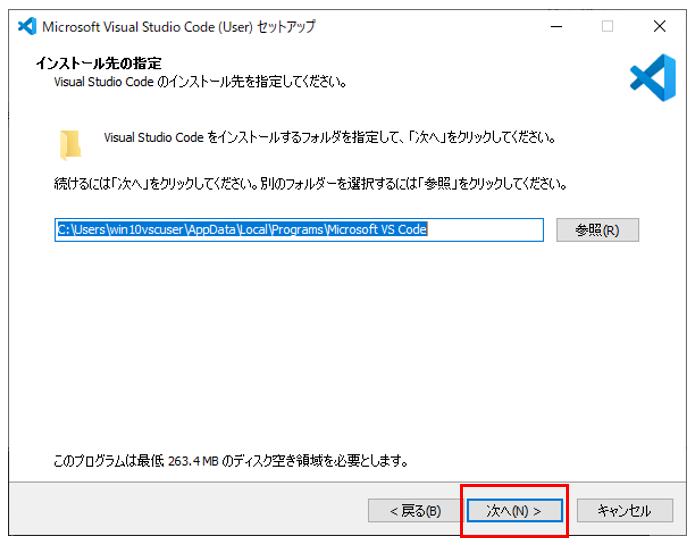Click the 次へ(N) next button
The image size is (696, 547).
[x=514, y=511]
